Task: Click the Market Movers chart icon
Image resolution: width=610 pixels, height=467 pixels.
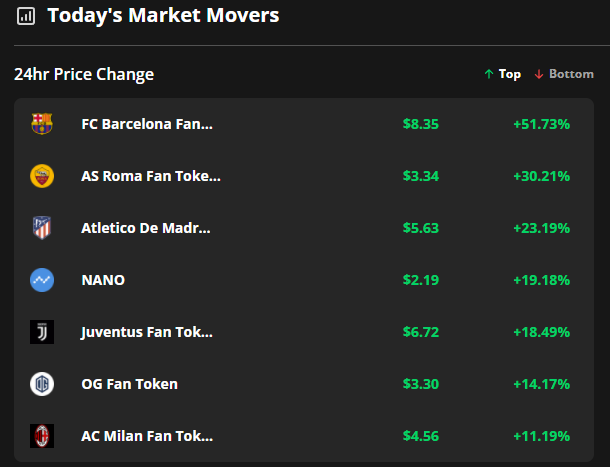Action: pos(26,16)
